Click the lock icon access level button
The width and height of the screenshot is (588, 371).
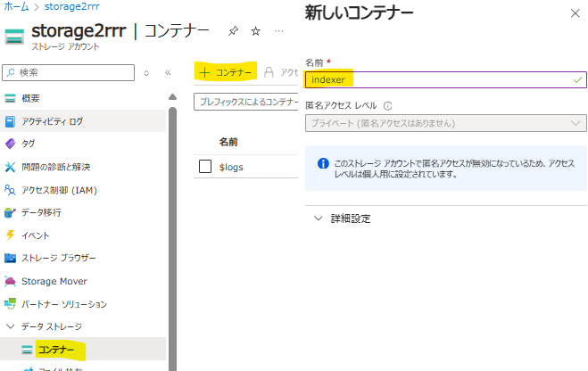[269, 72]
